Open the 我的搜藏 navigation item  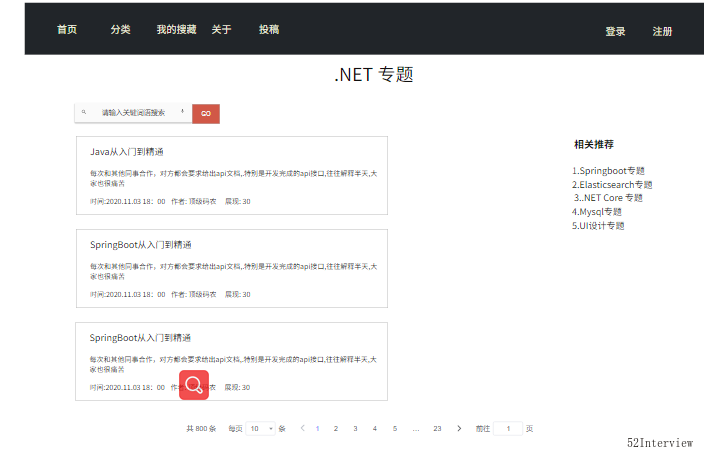click(x=176, y=30)
